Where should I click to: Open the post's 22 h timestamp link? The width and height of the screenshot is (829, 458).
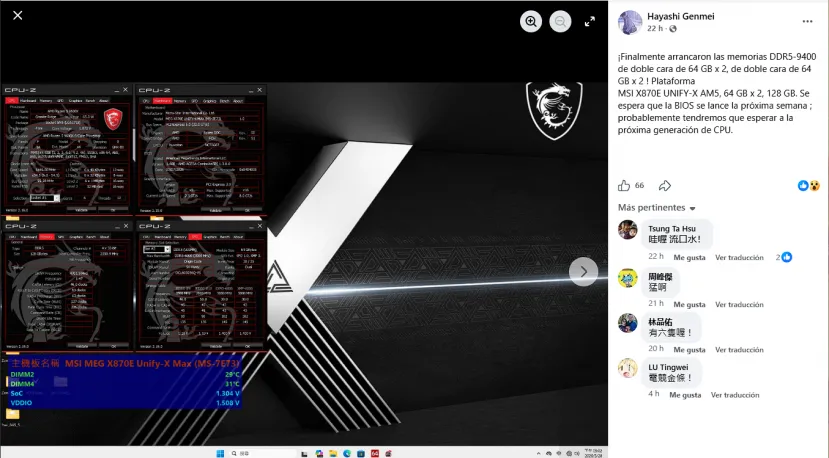[x=655, y=29]
